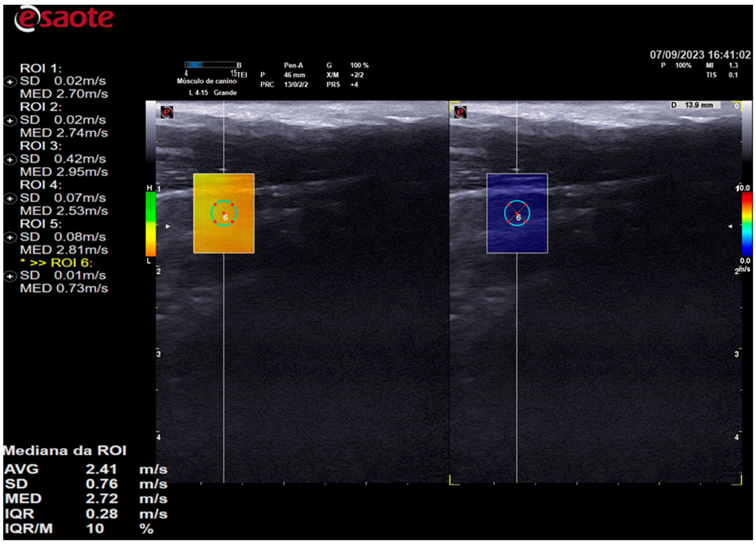Image resolution: width=756 pixels, height=546 pixels.
Task: Expand the ROI 3 plus icon
Action: point(10,159)
